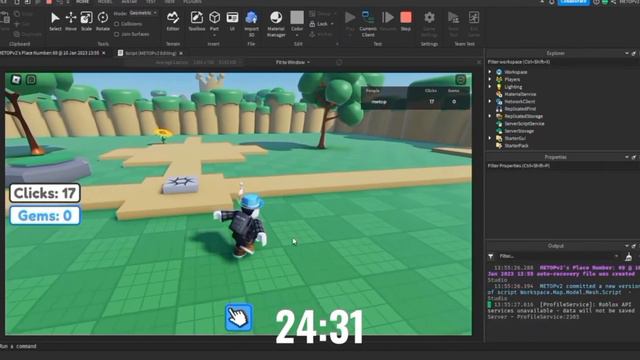The image size is (640, 360).
Task: Click the Clicks: 17 counter label
Action: pyautogui.click(x=45, y=193)
